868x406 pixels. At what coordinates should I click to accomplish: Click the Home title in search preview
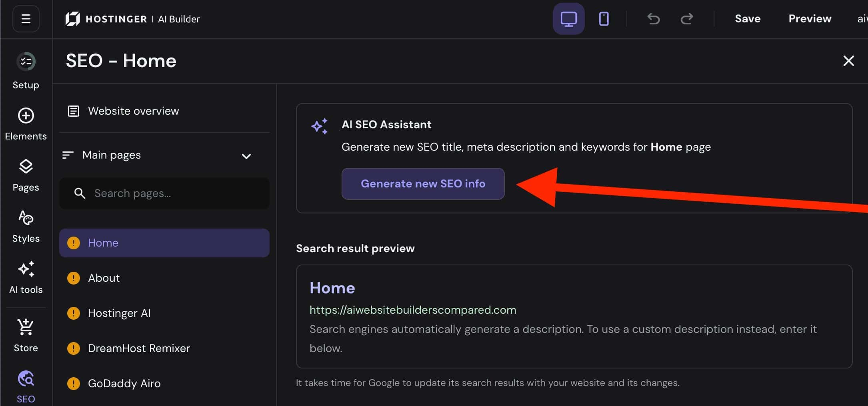click(332, 288)
